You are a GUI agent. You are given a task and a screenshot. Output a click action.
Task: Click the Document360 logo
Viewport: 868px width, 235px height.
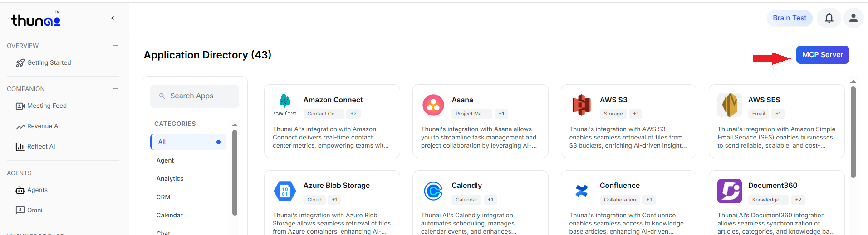730,191
